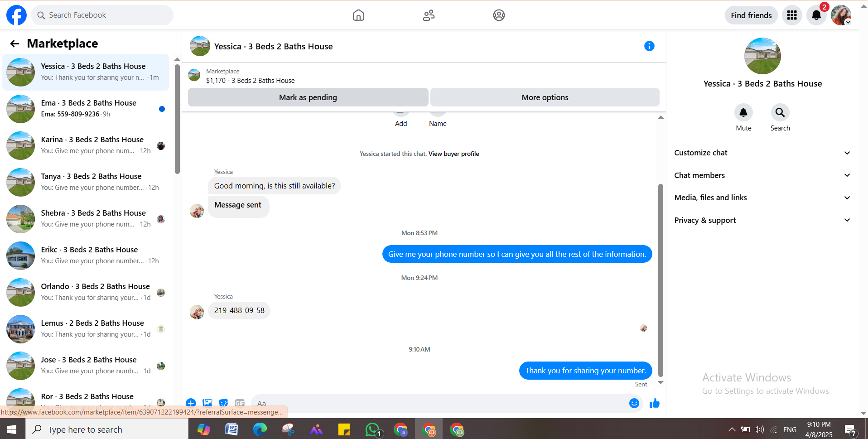Open the $1,170 Marketplace listing link
The width and height of the screenshot is (868, 439).
250,81
